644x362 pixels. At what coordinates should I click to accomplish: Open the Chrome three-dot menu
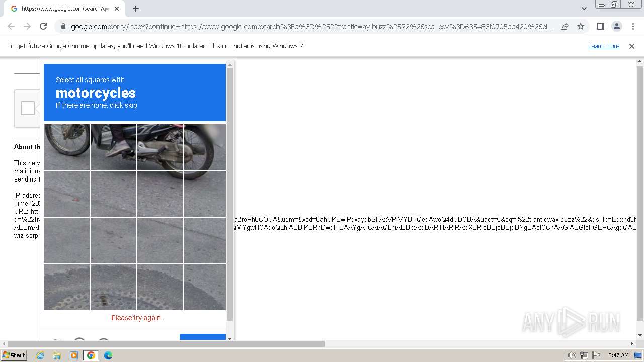click(633, 26)
